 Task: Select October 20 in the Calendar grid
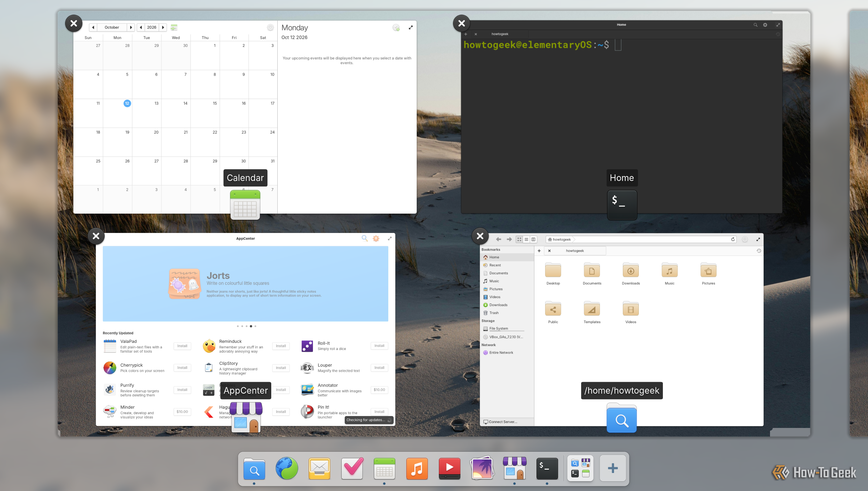pos(147,142)
